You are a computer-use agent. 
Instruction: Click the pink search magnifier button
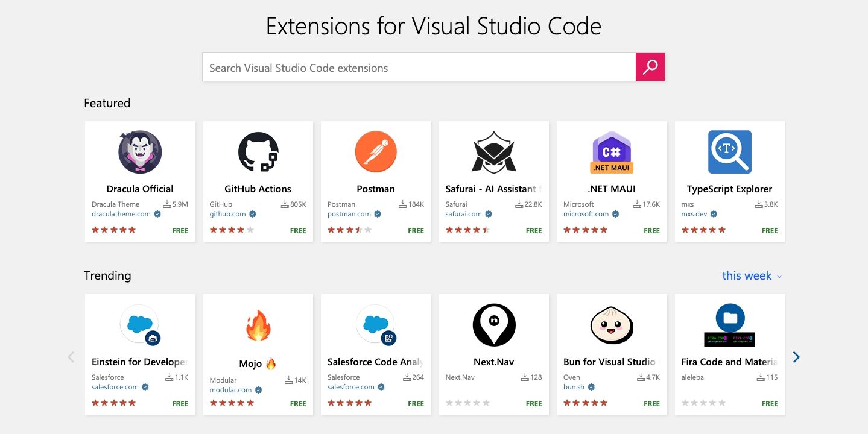(x=650, y=67)
